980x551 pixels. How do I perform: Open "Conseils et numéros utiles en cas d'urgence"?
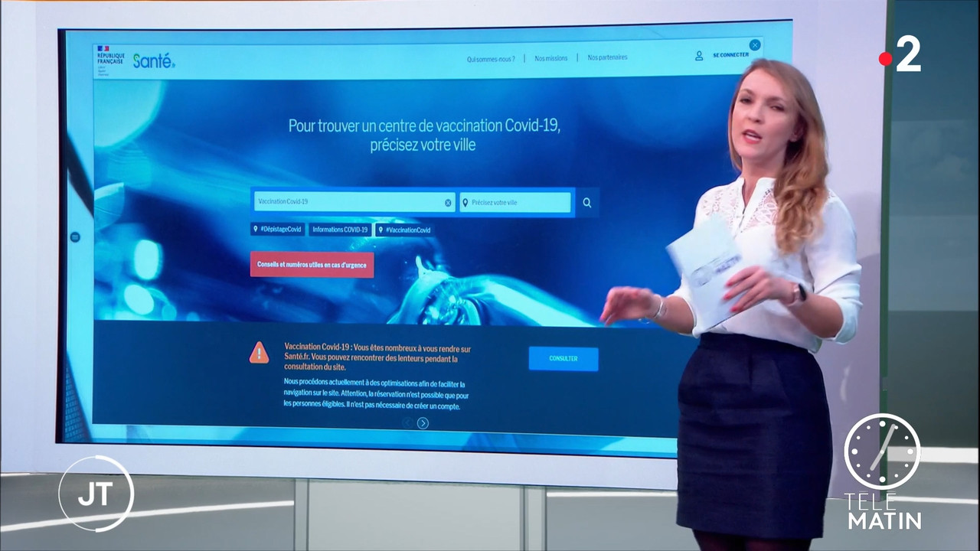pyautogui.click(x=312, y=265)
